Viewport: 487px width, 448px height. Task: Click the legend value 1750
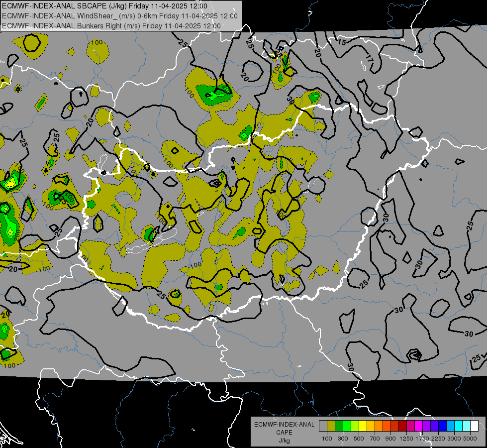[x=422, y=439]
